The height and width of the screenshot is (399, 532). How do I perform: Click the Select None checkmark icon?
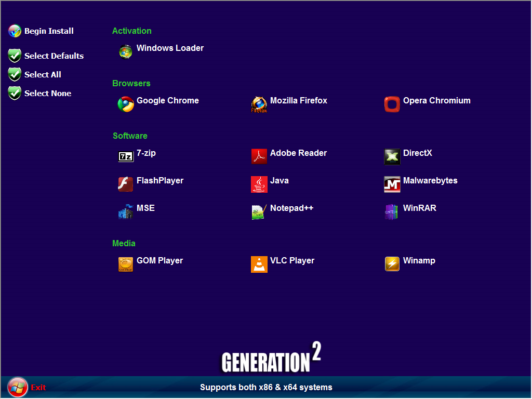15,93
